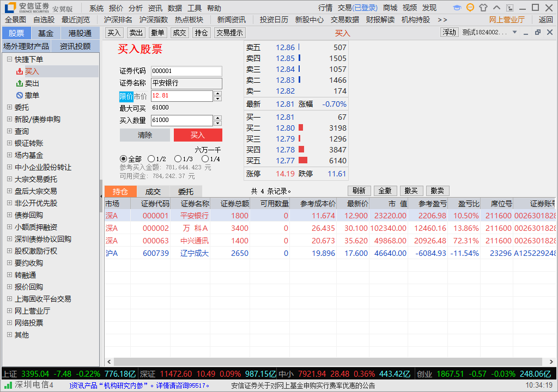The image size is (558, 392).
Task: Open the 报价 menu
Action: (116, 8)
